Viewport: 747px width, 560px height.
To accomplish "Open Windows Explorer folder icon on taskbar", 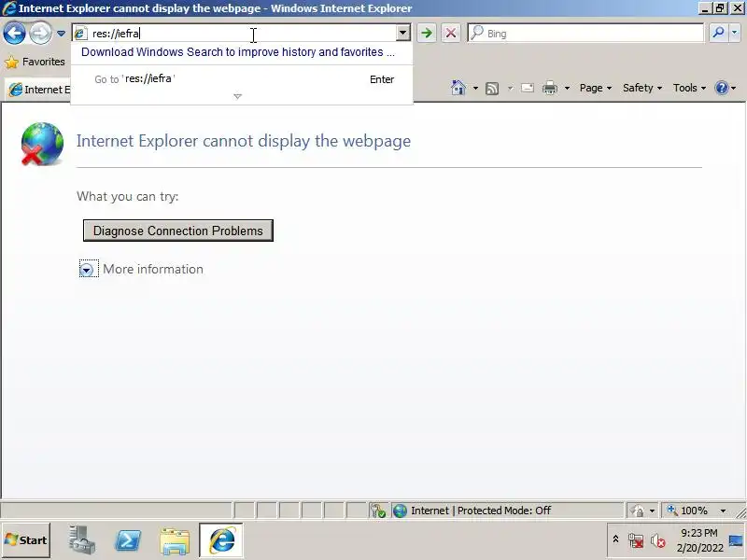I will [175, 541].
